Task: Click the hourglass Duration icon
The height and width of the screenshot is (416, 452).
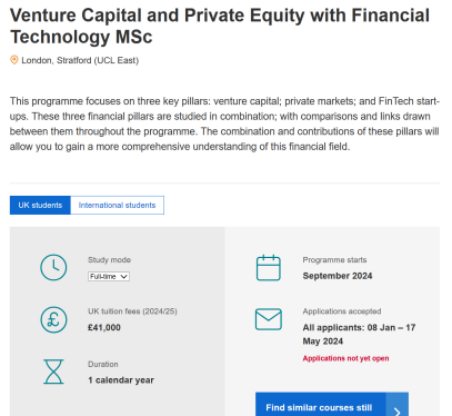Action: click(x=53, y=371)
